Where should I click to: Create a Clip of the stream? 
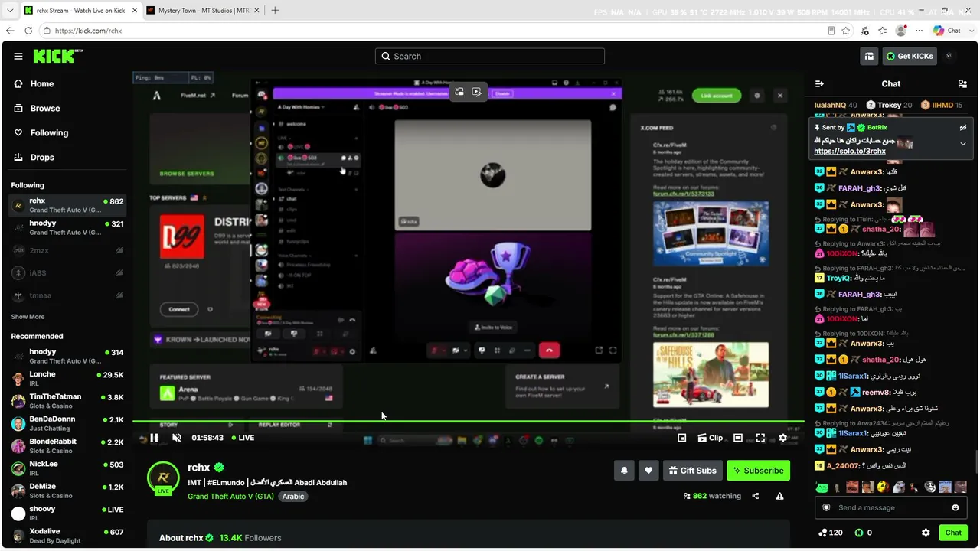(x=710, y=438)
